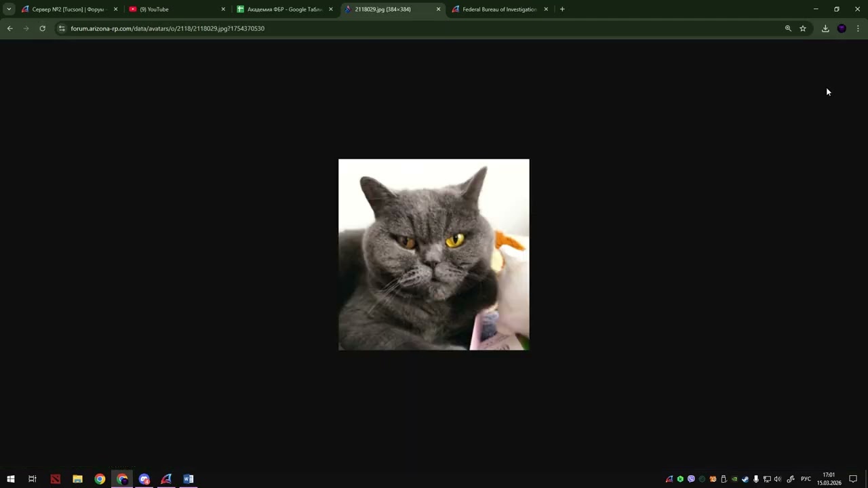Open the Chrome three-dot menu

pos(858,28)
